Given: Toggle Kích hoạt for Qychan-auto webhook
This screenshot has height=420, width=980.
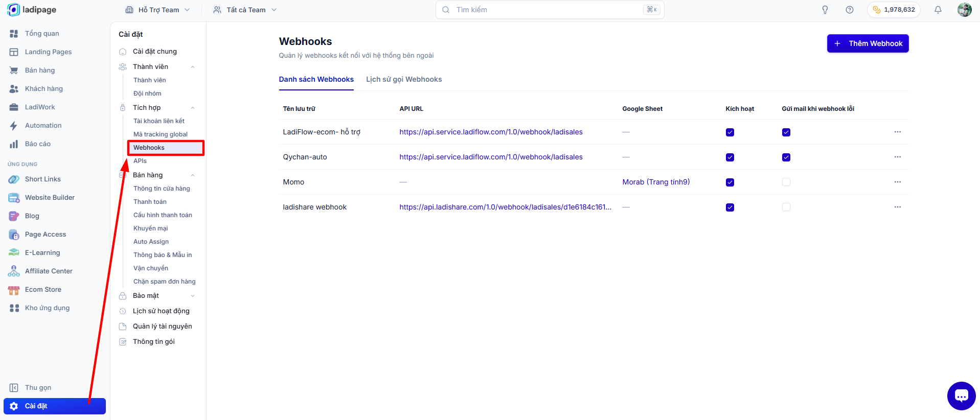Looking at the screenshot, I should (x=730, y=157).
